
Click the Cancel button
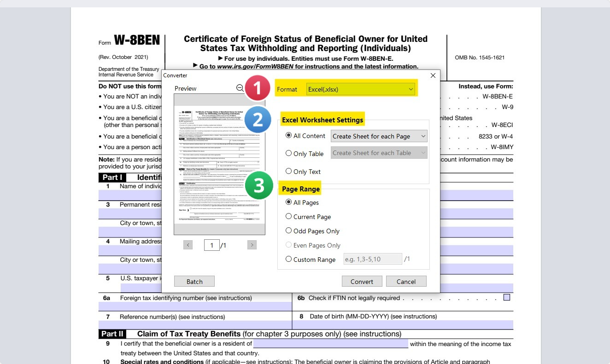pyautogui.click(x=406, y=282)
